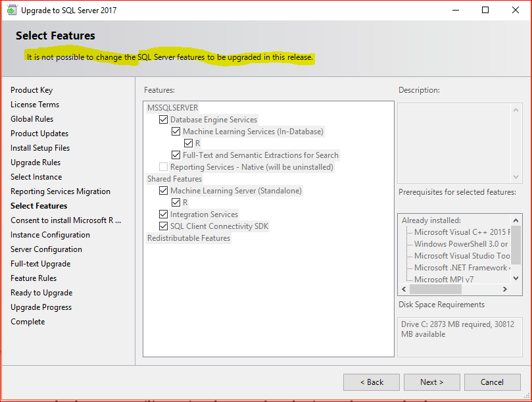532x402 pixels.
Task: Click the Drive C disk space text
Action: [x=457, y=329]
